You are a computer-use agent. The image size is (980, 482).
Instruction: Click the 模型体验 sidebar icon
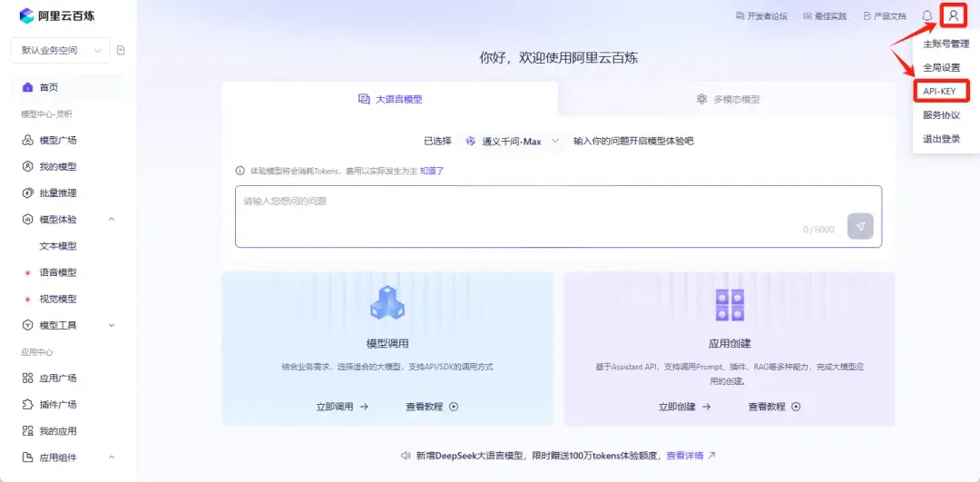coord(27,220)
